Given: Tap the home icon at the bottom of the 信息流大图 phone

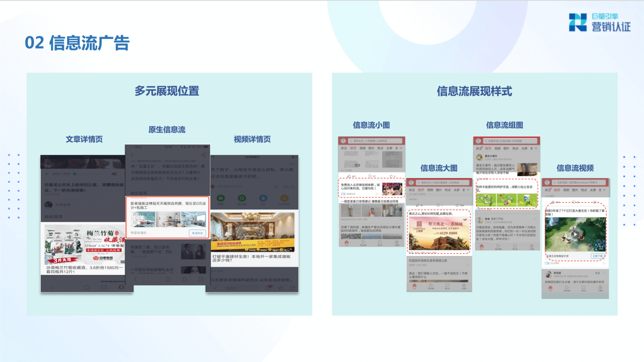Looking at the screenshot, I should coord(414,286).
